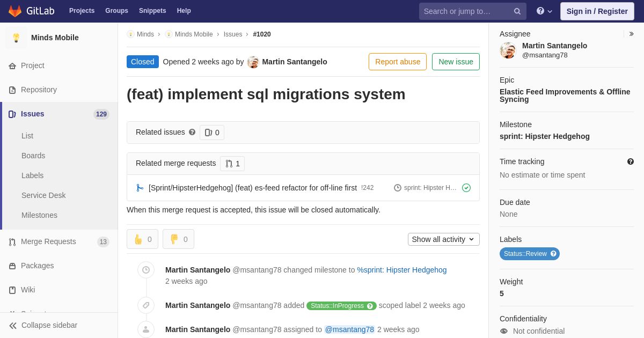Click the search magnifier icon

point(517,11)
